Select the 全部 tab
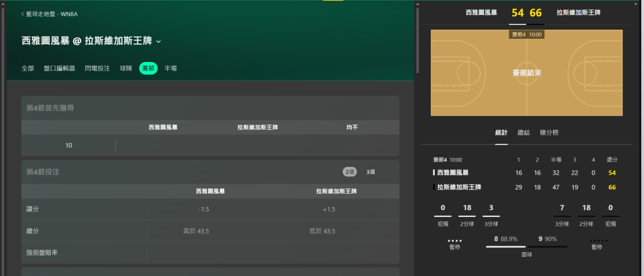The width and height of the screenshot is (644, 276). coord(27,68)
